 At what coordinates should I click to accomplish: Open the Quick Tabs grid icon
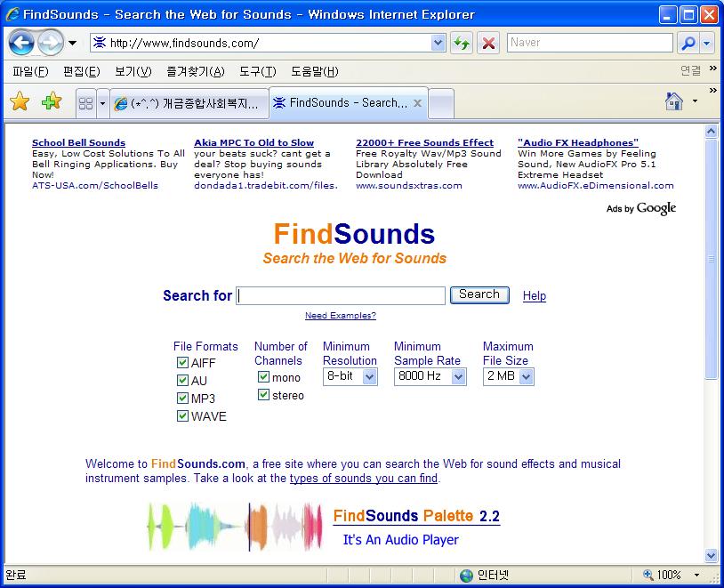pos(86,103)
